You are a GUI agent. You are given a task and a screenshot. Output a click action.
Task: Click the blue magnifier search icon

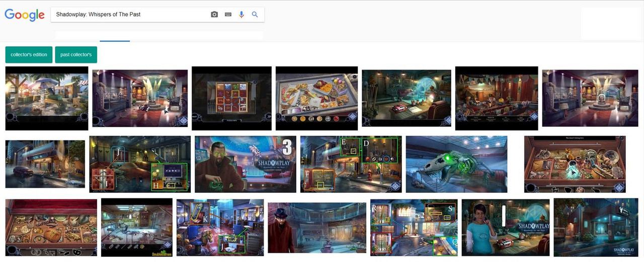255,15
